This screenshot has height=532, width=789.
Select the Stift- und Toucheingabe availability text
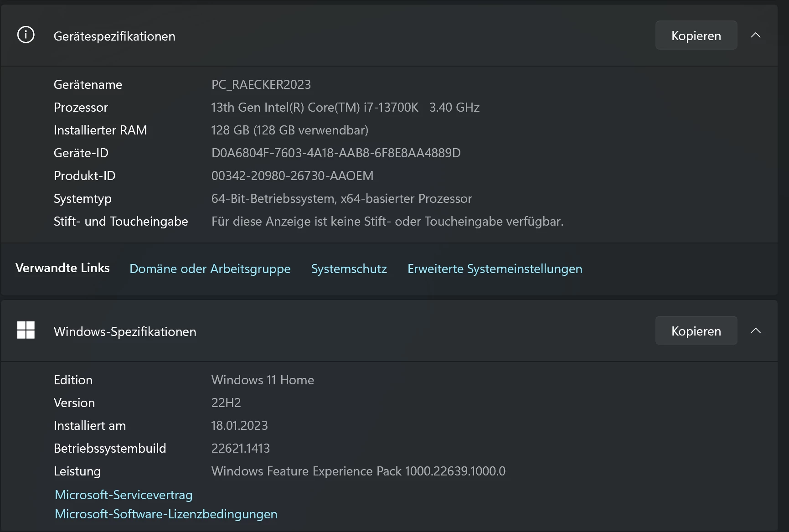pyautogui.click(x=387, y=221)
